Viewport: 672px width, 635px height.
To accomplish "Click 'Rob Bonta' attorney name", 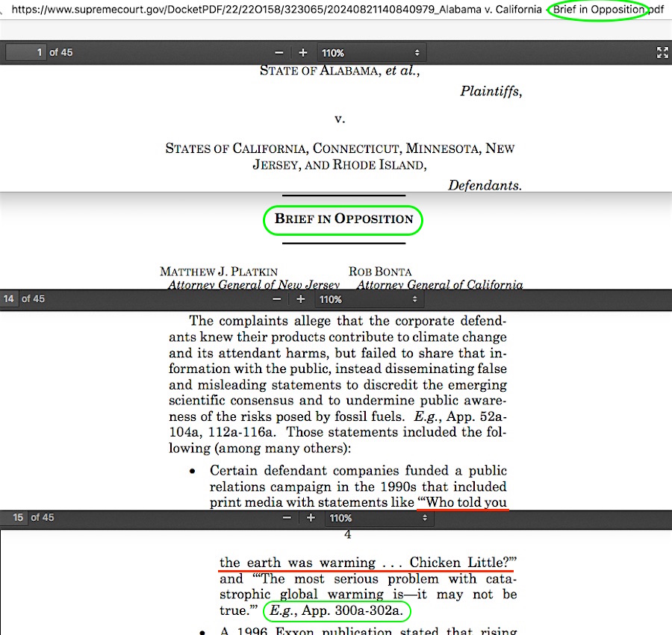I will [380, 272].
